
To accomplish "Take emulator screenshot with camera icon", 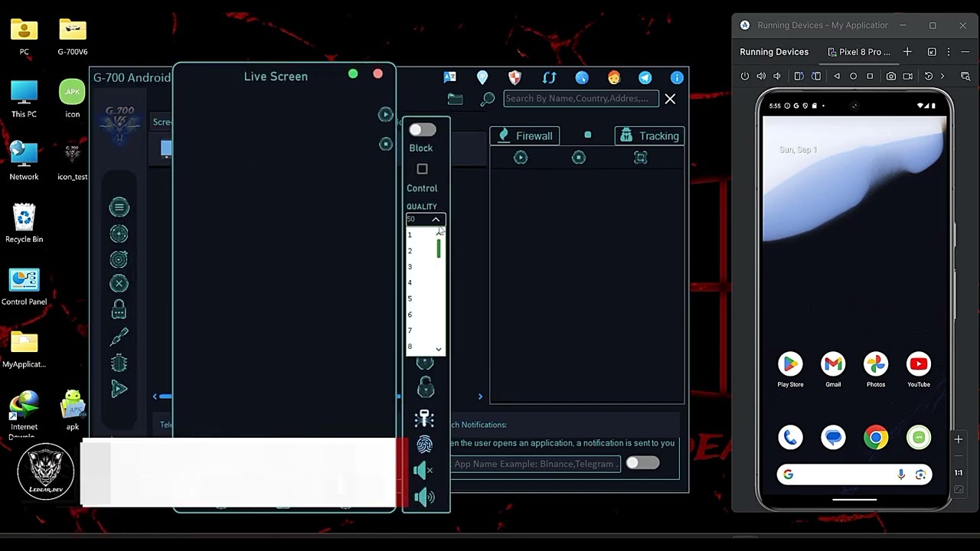I will coord(890,77).
